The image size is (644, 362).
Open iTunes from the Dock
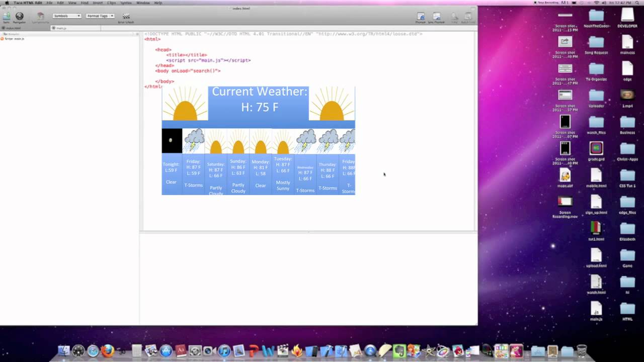pos(224,351)
